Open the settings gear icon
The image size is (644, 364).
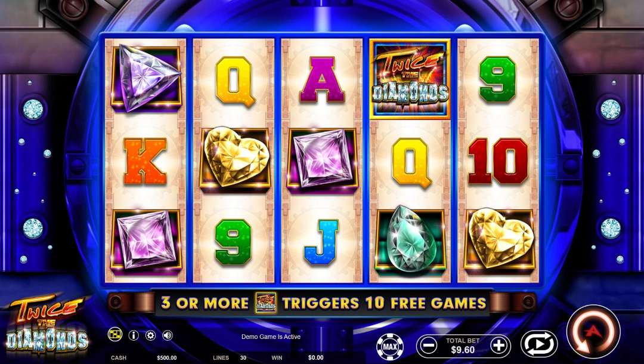pos(150,335)
